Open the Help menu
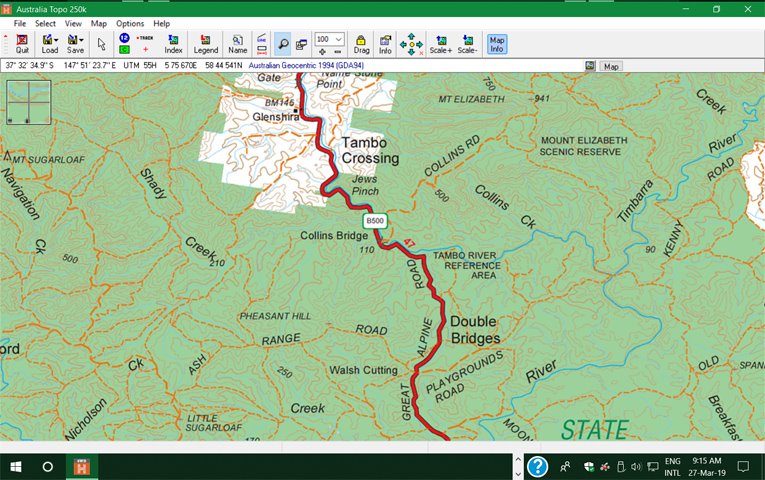Image resolution: width=765 pixels, height=480 pixels. [161, 23]
